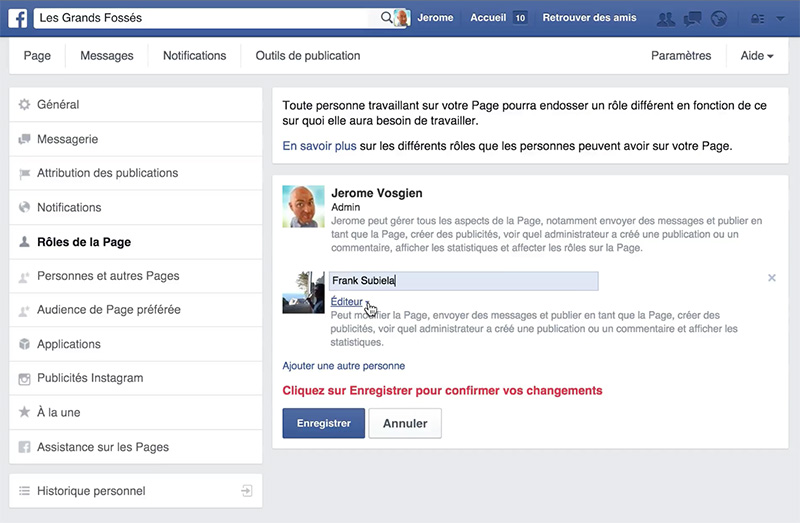The image size is (800, 523).
Task: Click Publicités Instagram camera icon
Action: pos(24,379)
